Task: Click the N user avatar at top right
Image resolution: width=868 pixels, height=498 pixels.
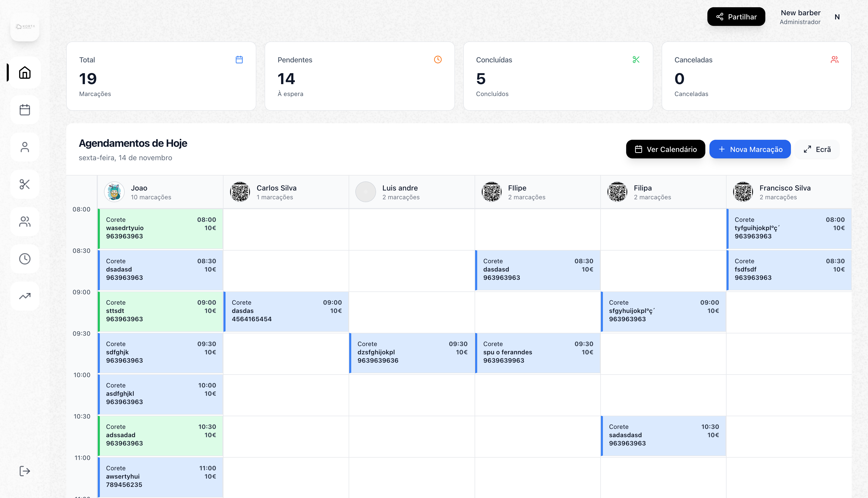Action: click(837, 16)
